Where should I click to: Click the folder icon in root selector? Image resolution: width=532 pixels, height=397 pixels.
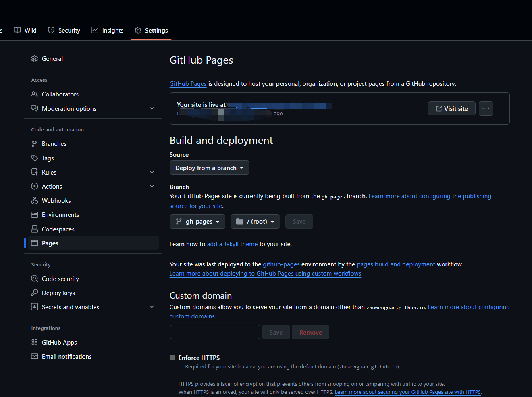pyautogui.click(x=240, y=222)
